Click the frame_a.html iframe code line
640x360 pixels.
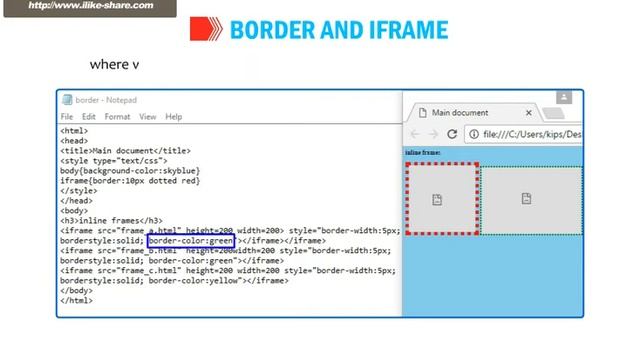[230, 231]
